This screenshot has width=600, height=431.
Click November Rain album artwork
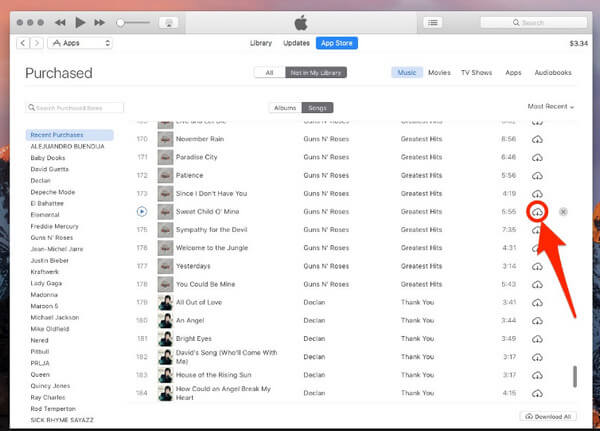(165, 139)
